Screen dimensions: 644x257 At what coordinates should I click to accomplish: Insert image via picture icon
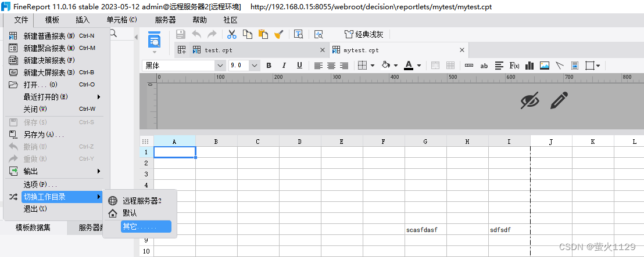coord(545,66)
